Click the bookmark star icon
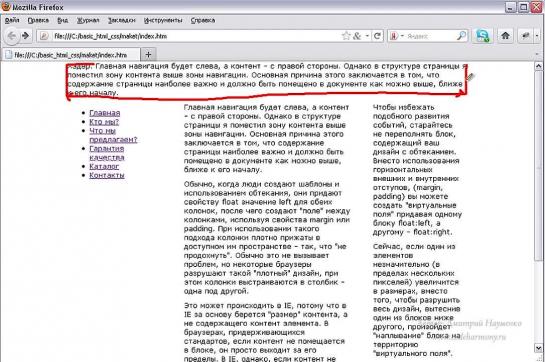 click(346, 36)
